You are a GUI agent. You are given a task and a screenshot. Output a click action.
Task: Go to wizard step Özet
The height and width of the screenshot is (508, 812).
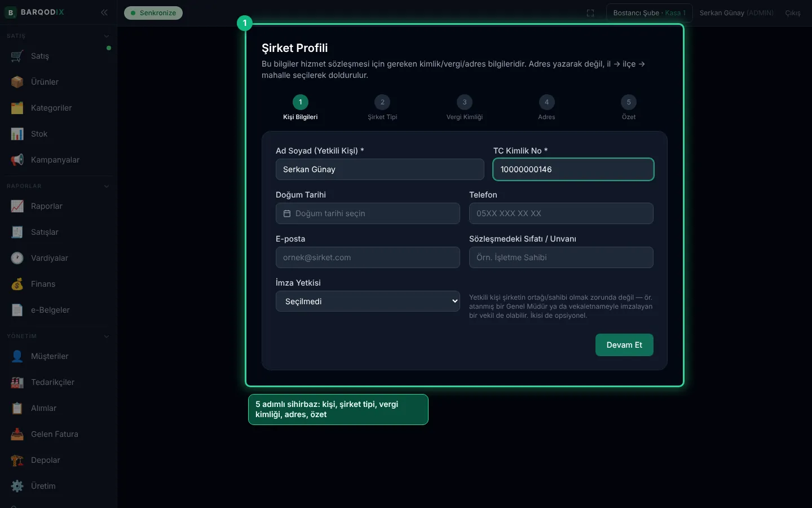tap(629, 107)
